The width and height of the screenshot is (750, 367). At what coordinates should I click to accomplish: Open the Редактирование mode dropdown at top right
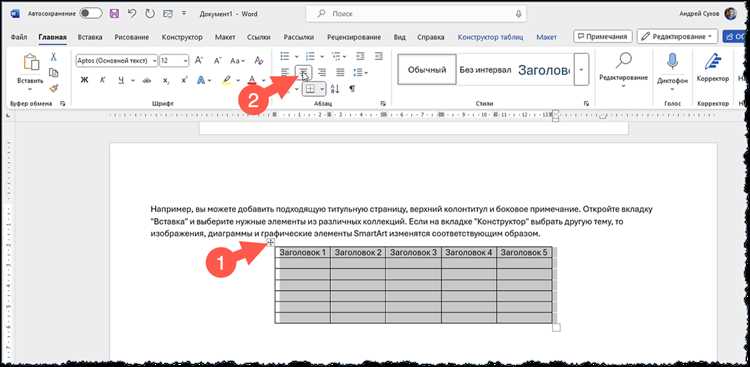pos(677,36)
